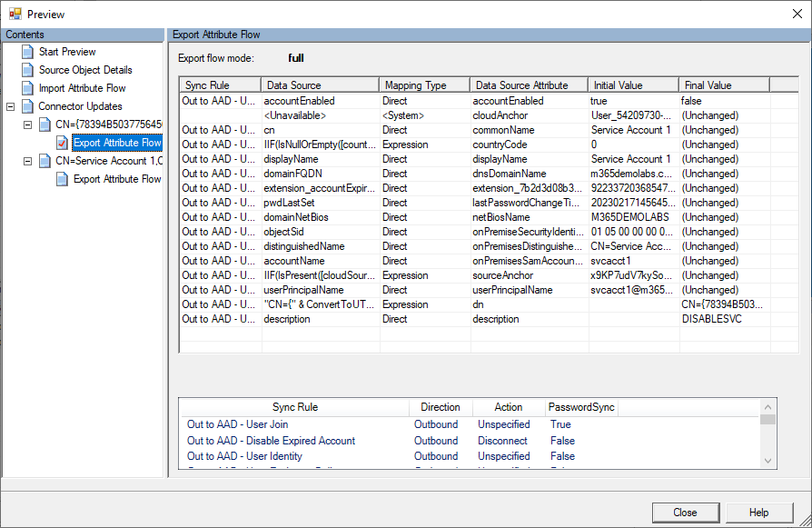Click the Import Attribute Flow page icon

point(27,88)
